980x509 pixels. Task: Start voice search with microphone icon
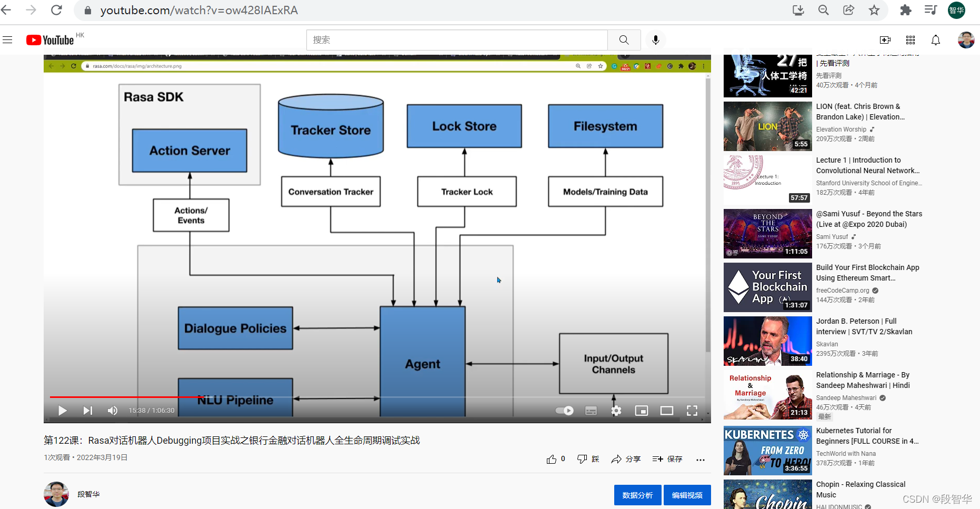(x=656, y=40)
